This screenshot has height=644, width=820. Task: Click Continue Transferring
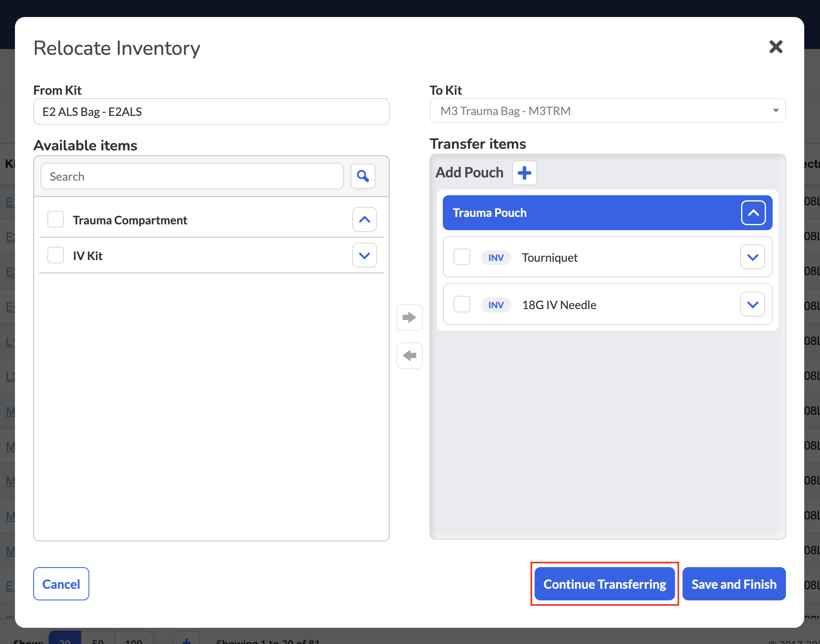pos(604,584)
